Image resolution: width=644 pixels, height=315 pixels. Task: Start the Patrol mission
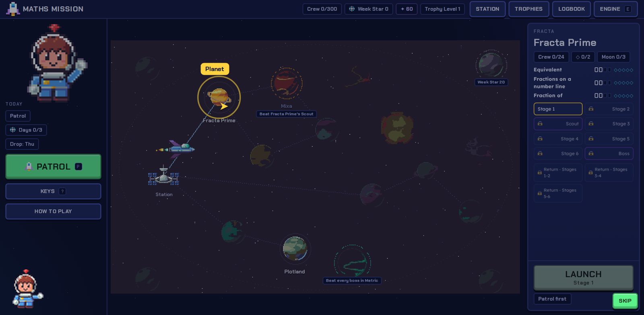tap(53, 167)
